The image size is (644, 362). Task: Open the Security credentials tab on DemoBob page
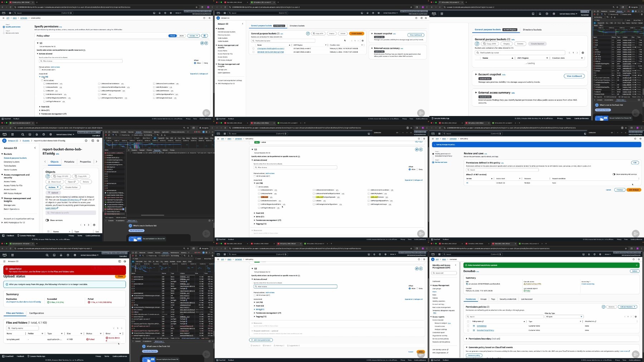[508, 299]
